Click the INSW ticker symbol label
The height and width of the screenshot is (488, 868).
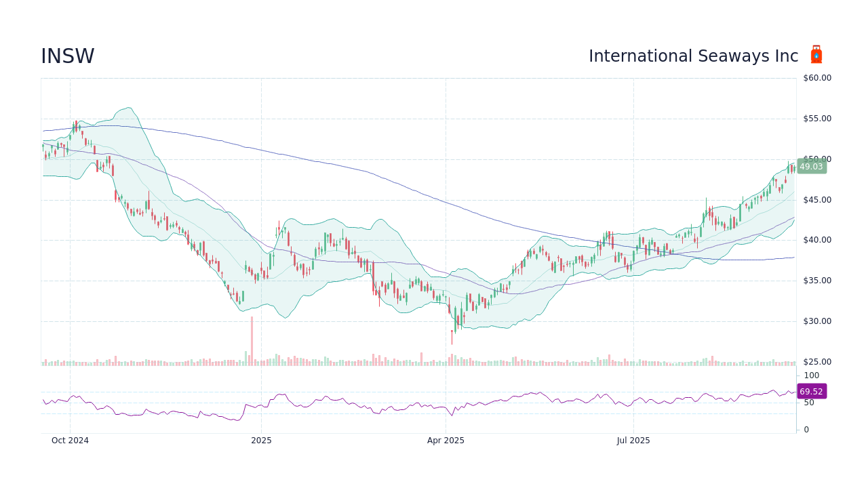(67, 56)
